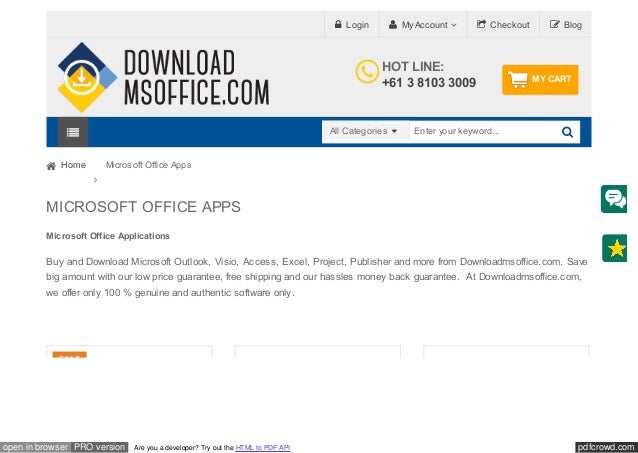The width and height of the screenshot is (638, 453).
Task: Click the Checkout share-arrow icon
Action: click(x=481, y=24)
